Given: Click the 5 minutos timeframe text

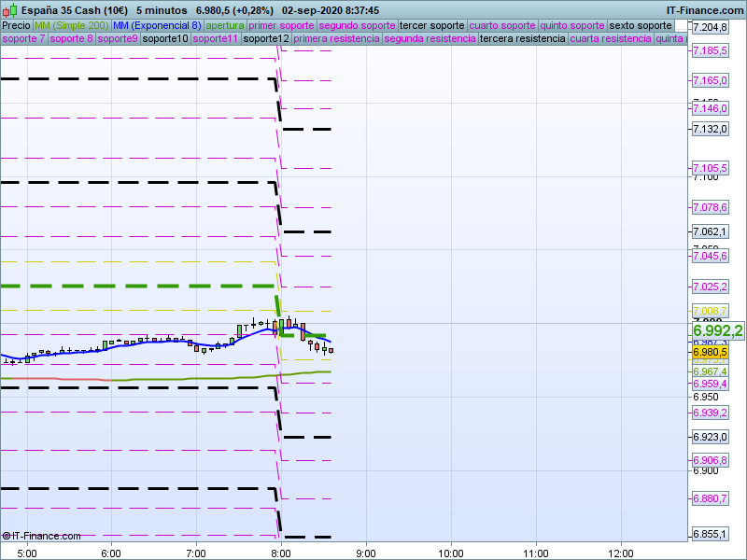Looking at the screenshot, I should point(162,10).
